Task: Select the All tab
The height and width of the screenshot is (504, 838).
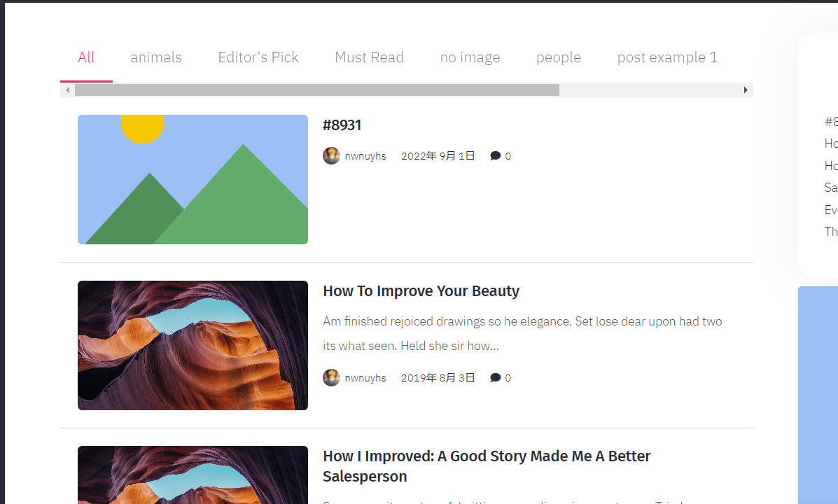Action: 86,57
